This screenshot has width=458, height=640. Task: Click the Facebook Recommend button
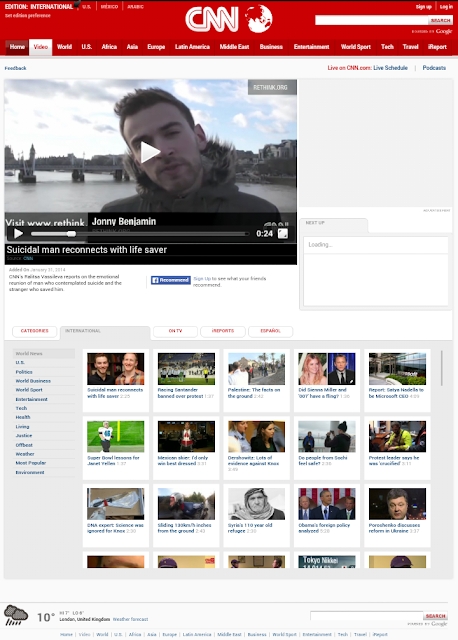[171, 280]
